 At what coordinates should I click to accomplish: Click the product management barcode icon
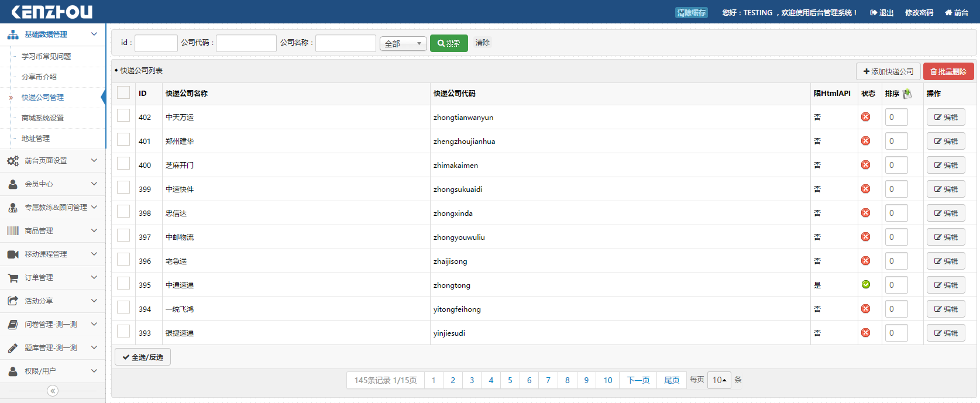(x=13, y=231)
